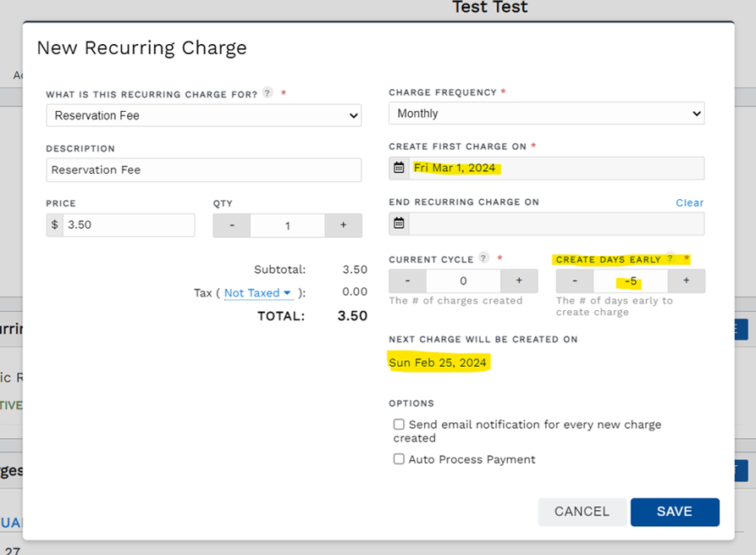
Task: Open the Monthly charge frequency dropdown
Action: pyautogui.click(x=547, y=114)
